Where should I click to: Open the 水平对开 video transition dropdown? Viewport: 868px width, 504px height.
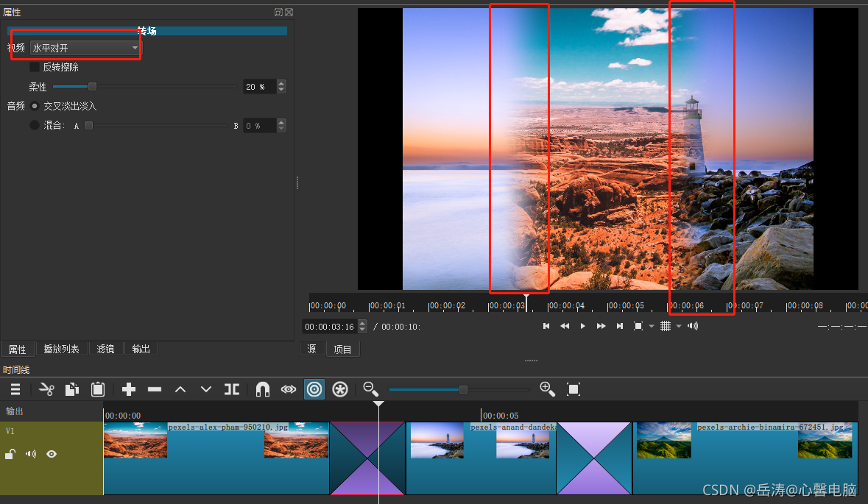pos(85,48)
